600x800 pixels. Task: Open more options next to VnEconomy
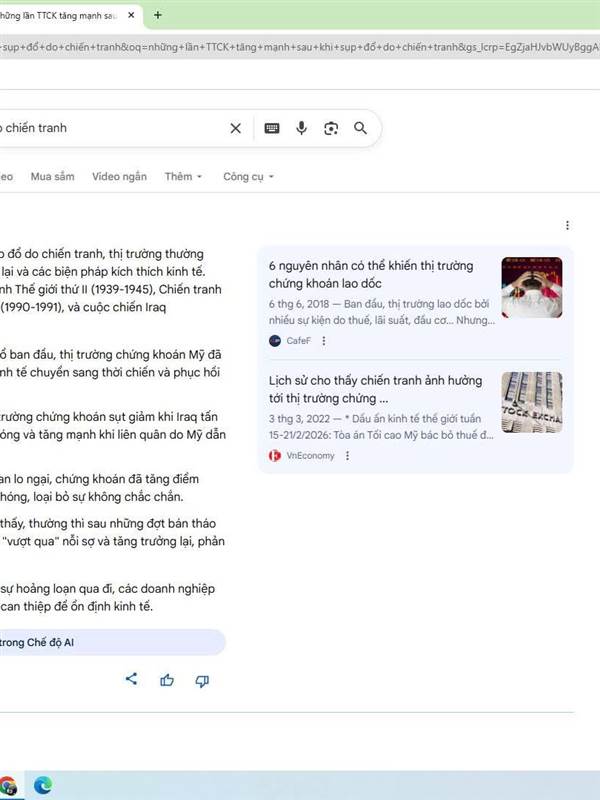[347, 456]
